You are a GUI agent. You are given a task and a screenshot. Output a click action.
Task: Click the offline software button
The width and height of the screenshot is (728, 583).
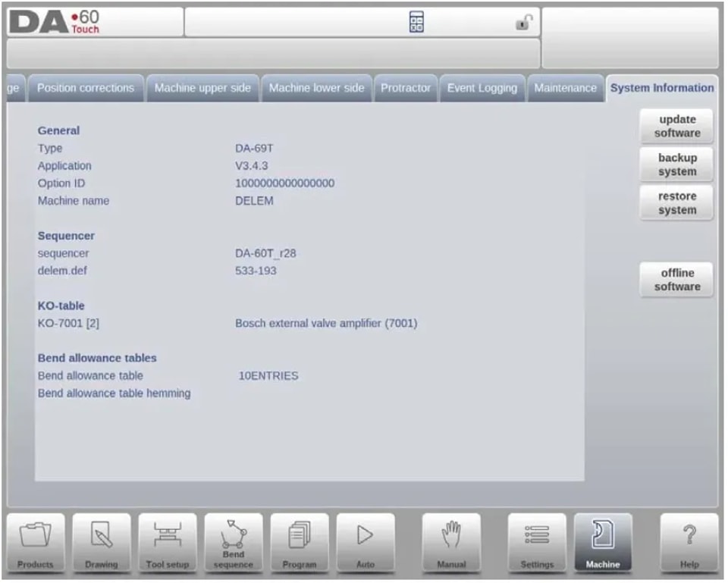[x=677, y=280]
